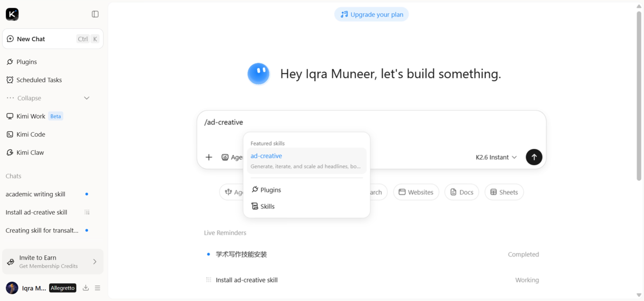Click the partially hidden Search chip

(x=379, y=192)
